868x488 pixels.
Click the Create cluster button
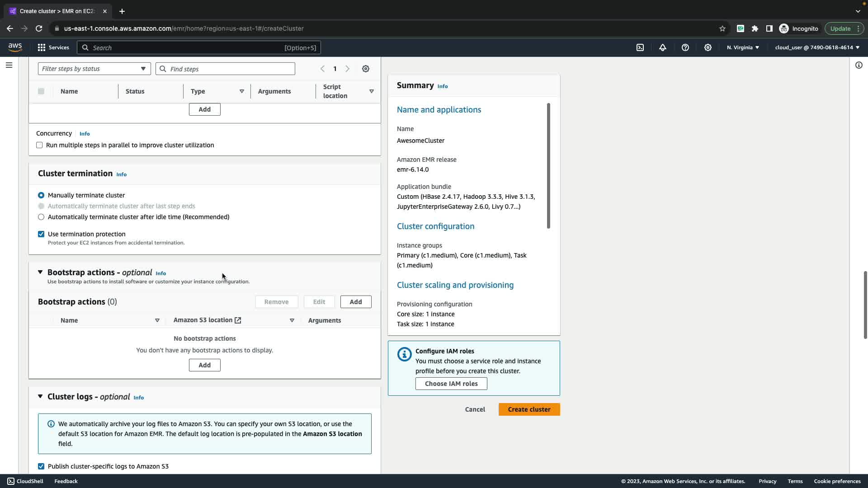click(529, 409)
